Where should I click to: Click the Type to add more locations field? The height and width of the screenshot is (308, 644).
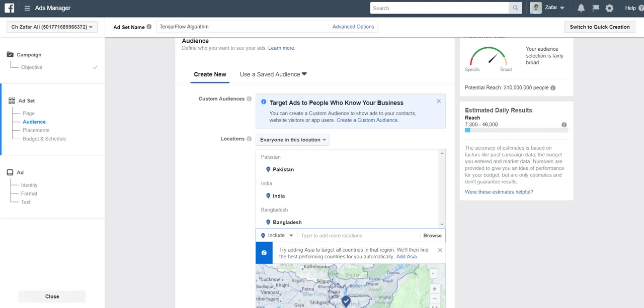pos(359,236)
